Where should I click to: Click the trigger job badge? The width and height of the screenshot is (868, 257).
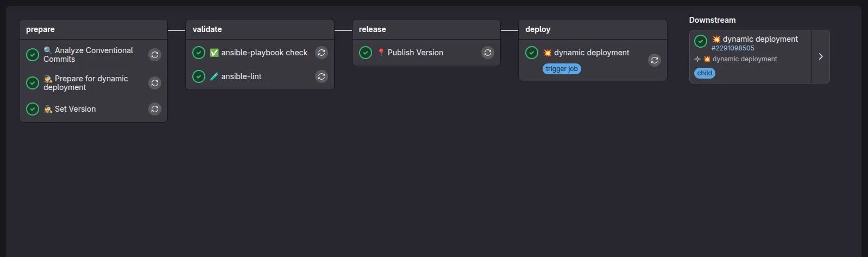click(x=562, y=69)
